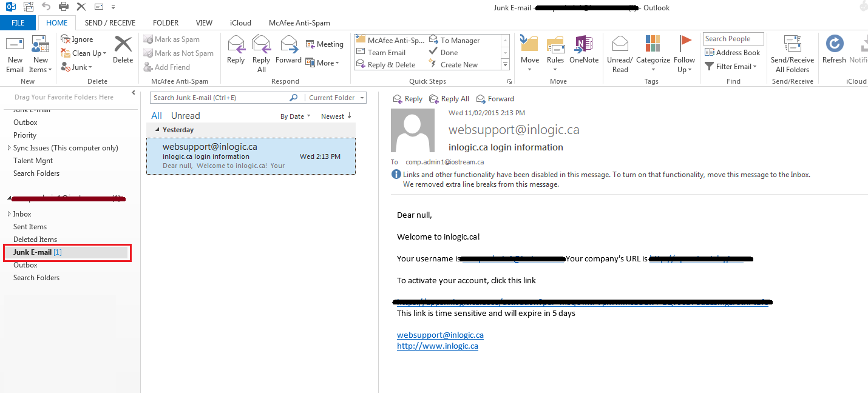Select the Priority folder
Viewport: 868px width, 393px height.
25,135
